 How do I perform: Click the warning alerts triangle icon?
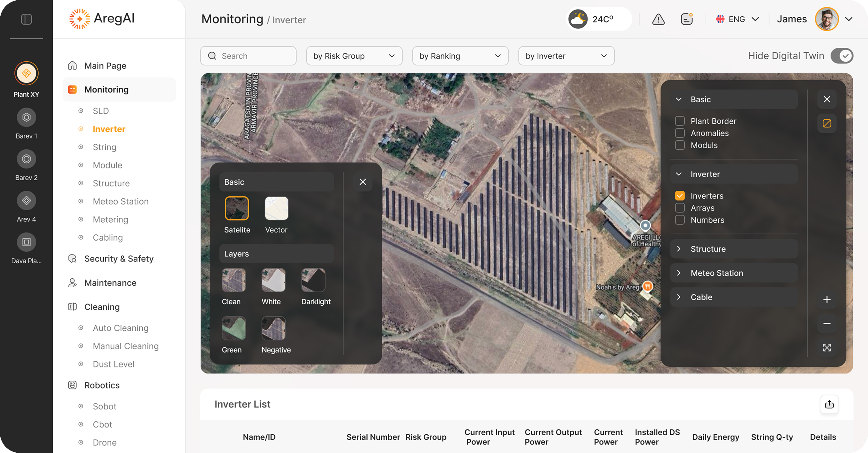coord(658,19)
